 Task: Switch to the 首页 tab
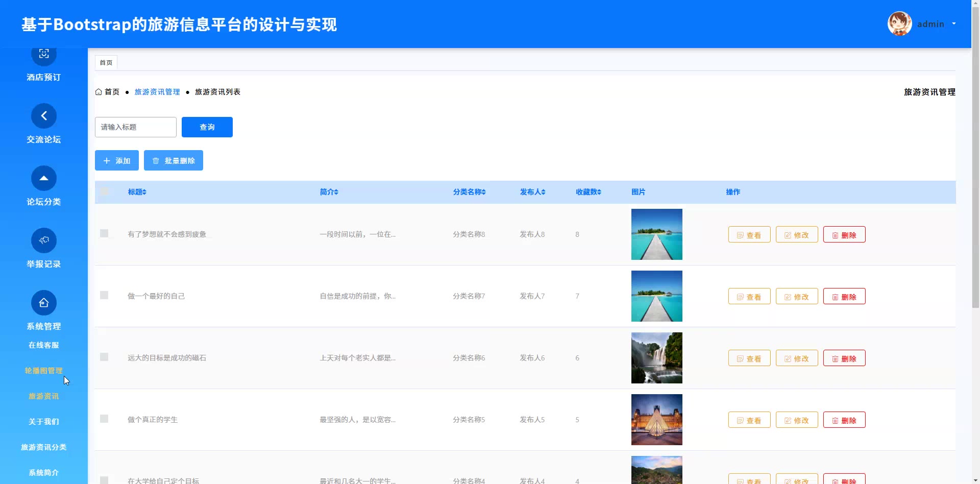point(106,62)
